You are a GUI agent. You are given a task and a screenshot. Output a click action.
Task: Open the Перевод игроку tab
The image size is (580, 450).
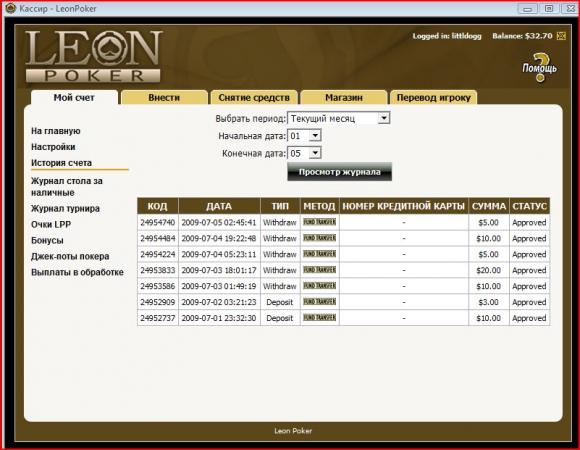point(434,98)
